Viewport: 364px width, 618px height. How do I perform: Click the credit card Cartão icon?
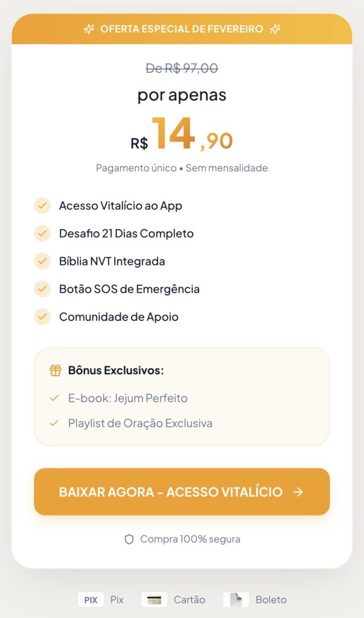(154, 600)
